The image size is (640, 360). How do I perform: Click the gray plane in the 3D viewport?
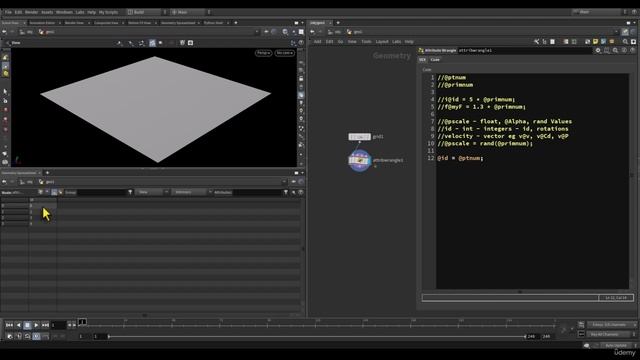tap(155, 108)
